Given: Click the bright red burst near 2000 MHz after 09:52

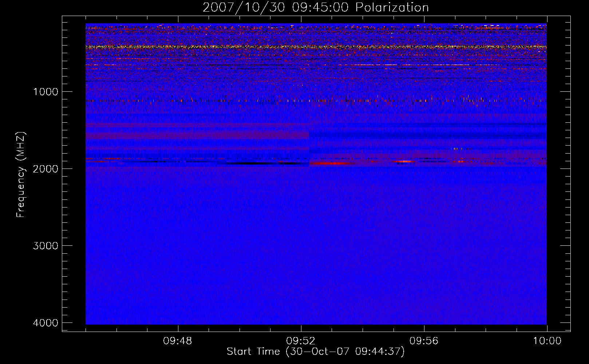Looking at the screenshot, I should tap(332, 163).
